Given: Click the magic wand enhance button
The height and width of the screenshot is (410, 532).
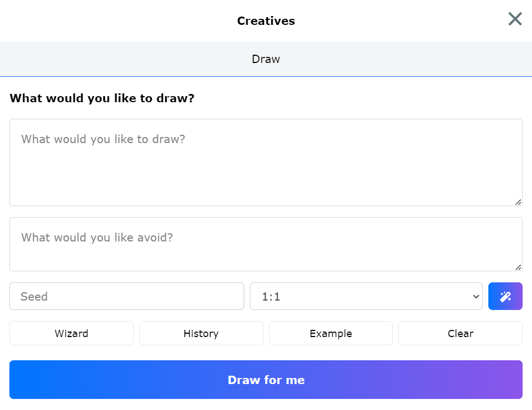Looking at the screenshot, I should pyautogui.click(x=505, y=297).
